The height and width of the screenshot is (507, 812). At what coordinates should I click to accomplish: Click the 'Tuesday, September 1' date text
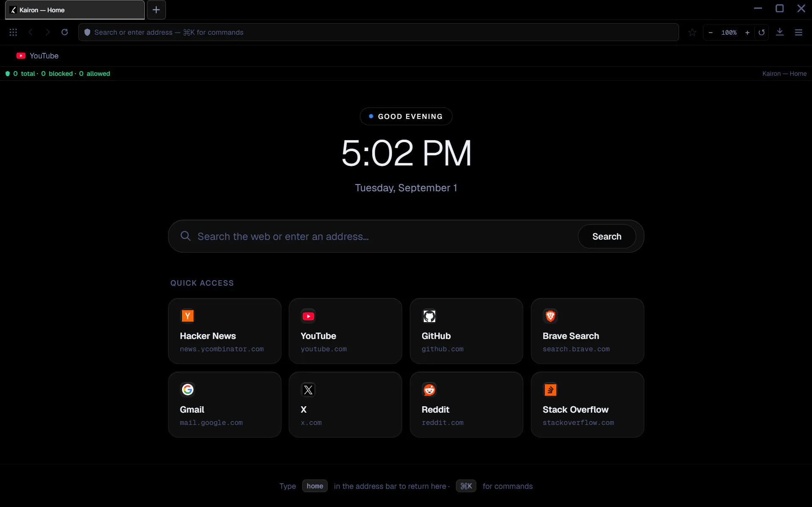pyautogui.click(x=406, y=188)
